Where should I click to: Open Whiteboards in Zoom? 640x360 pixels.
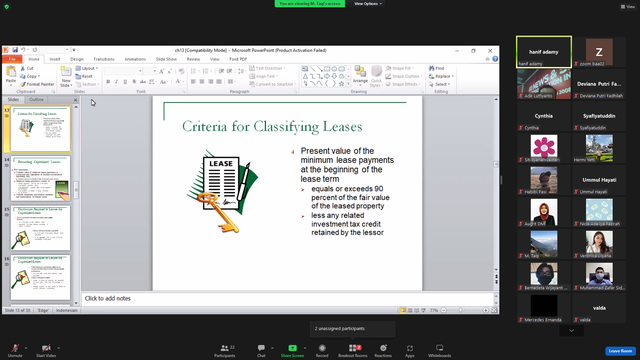pyautogui.click(x=440, y=350)
